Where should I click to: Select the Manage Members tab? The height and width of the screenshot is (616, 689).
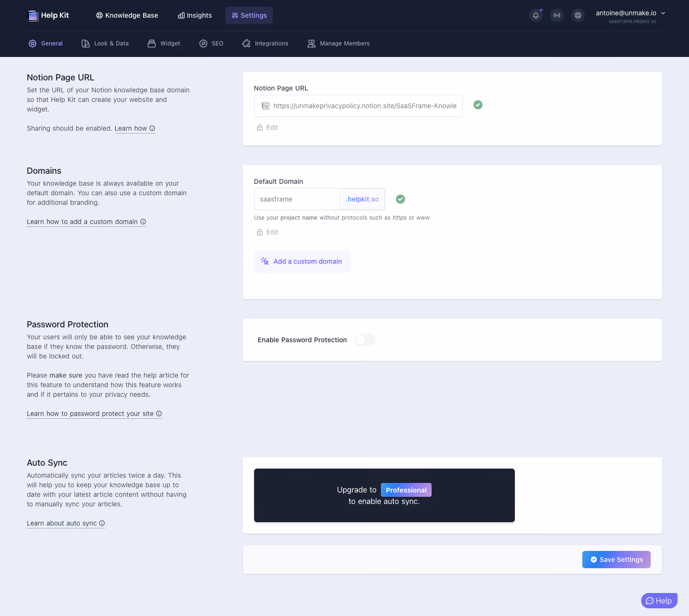point(338,44)
